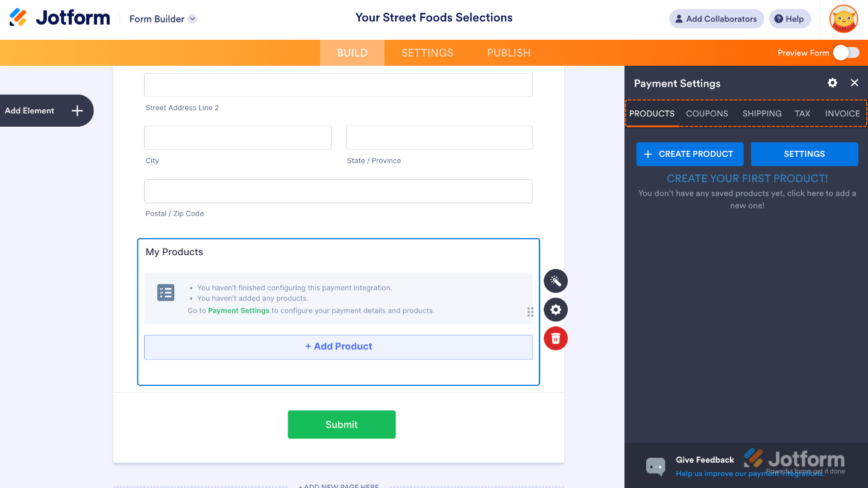Click the green Payment Settings link

point(239,311)
